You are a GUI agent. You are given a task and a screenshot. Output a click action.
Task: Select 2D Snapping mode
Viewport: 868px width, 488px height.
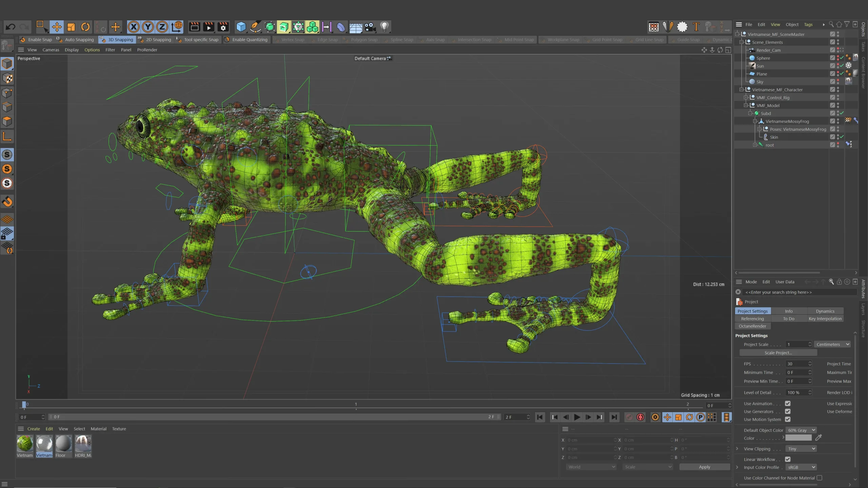pos(155,40)
